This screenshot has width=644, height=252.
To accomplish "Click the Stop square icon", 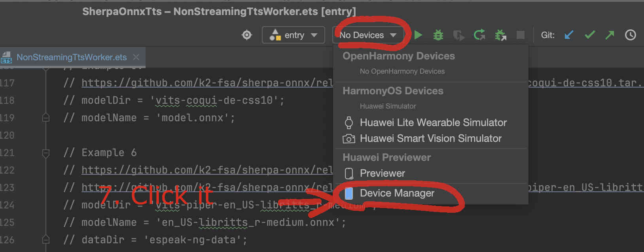I will pyautogui.click(x=521, y=35).
